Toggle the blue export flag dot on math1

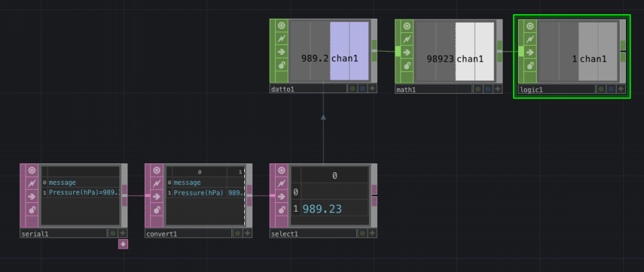point(488,88)
